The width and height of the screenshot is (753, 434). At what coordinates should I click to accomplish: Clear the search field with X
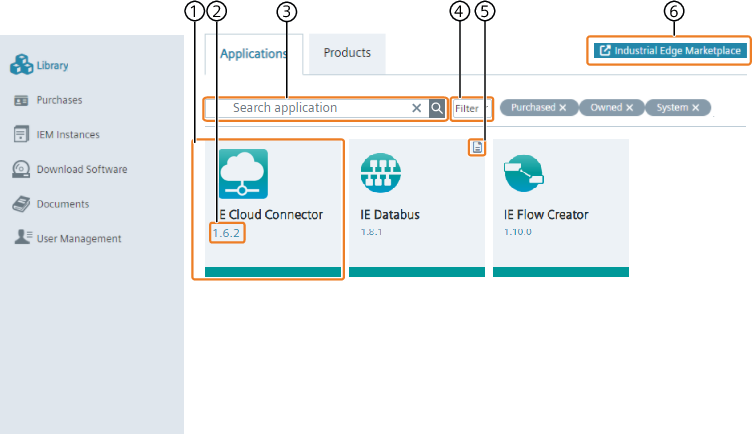coord(417,108)
